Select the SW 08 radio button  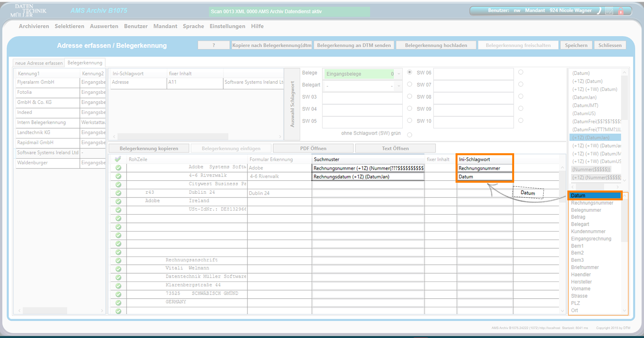[410, 97]
